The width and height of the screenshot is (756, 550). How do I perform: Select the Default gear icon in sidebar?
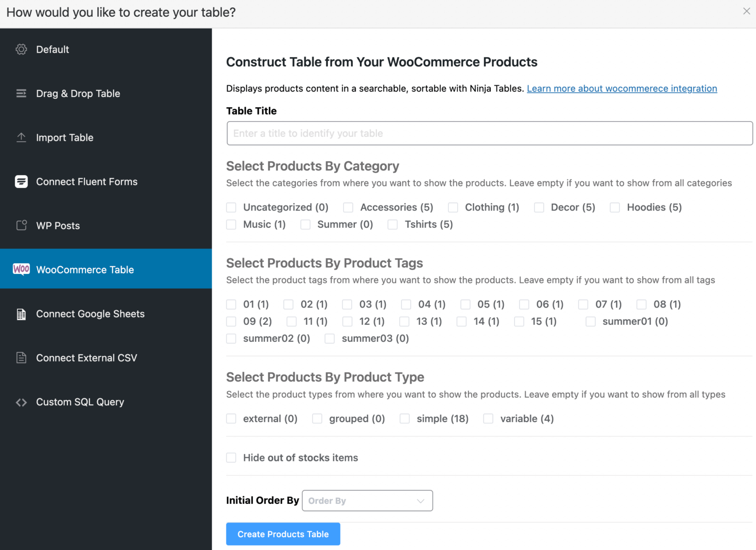click(x=21, y=49)
